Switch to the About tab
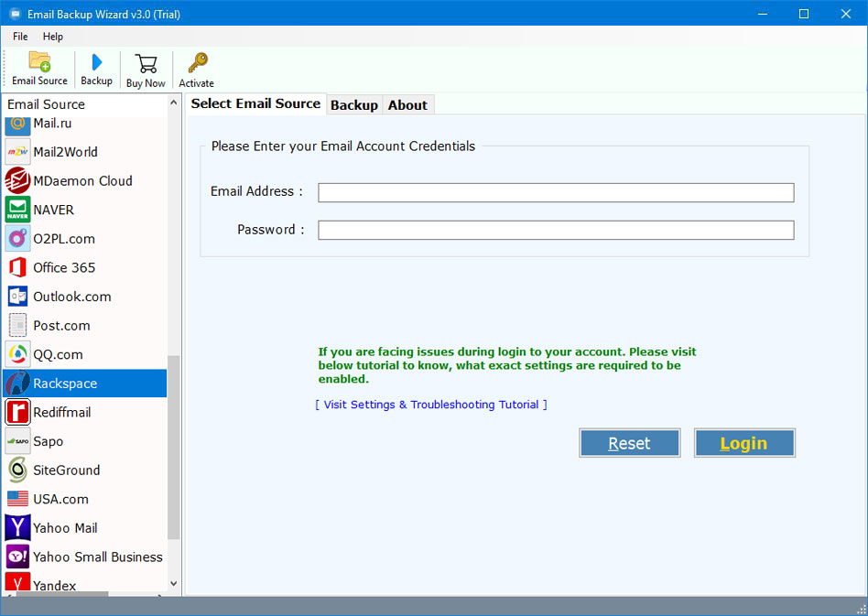This screenshot has height=616, width=868. 407,105
